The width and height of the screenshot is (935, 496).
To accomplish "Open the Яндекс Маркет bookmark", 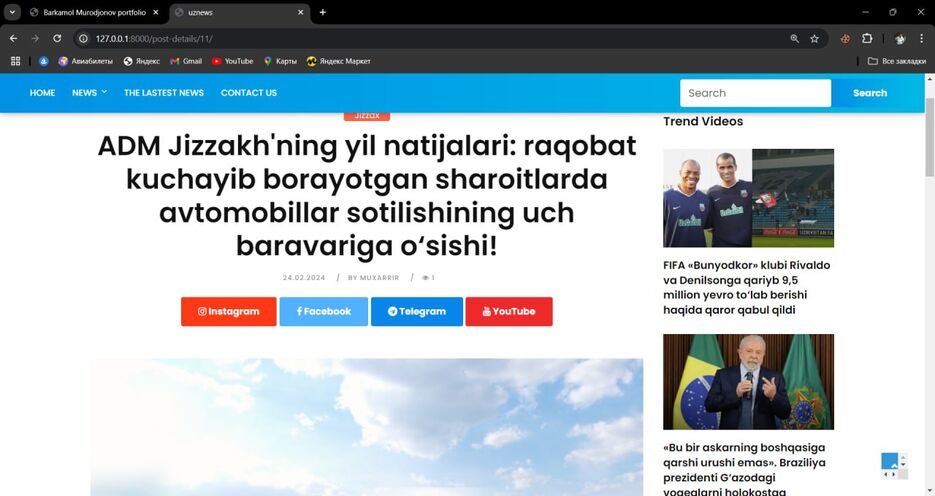I will [x=339, y=61].
